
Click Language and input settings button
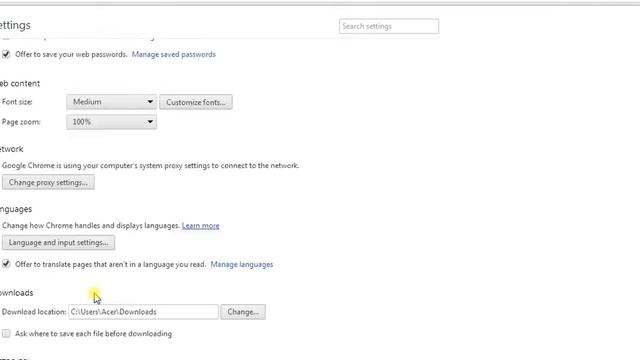pyautogui.click(x=58, y=242)
